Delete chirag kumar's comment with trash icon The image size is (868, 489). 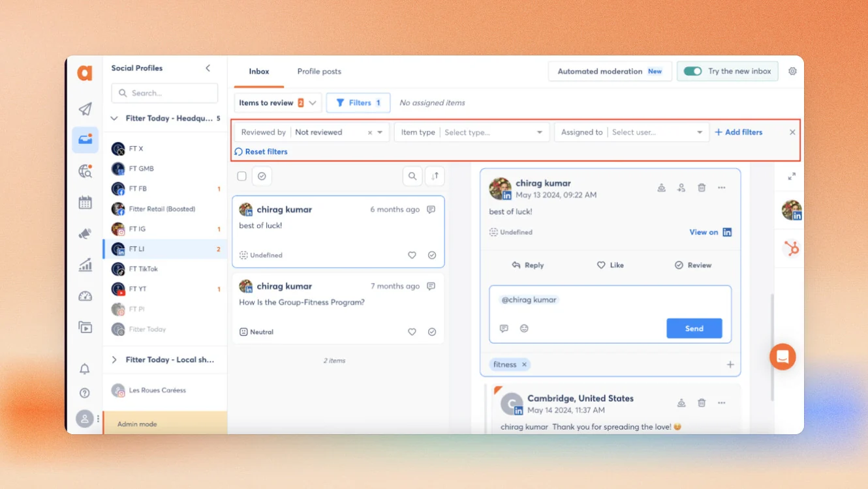pos(702,188)
